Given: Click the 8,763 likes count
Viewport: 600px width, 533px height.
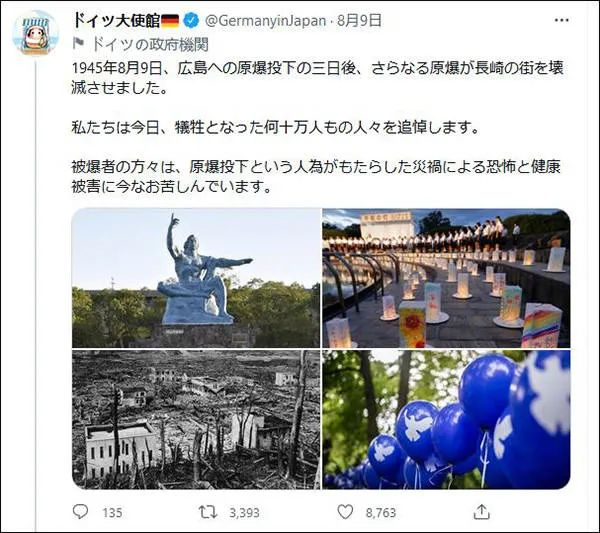Looking at the screenshot, I should pyautogui.click(x=381, y=512).
